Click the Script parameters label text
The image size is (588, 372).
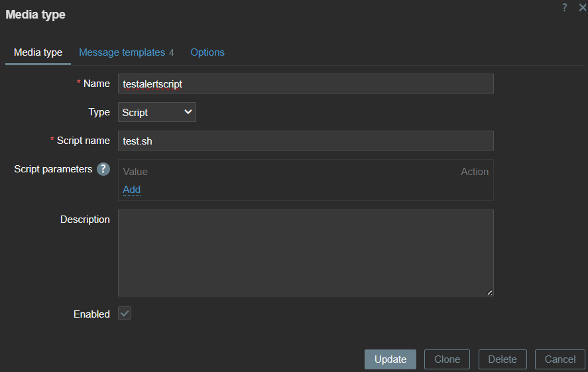53,169
